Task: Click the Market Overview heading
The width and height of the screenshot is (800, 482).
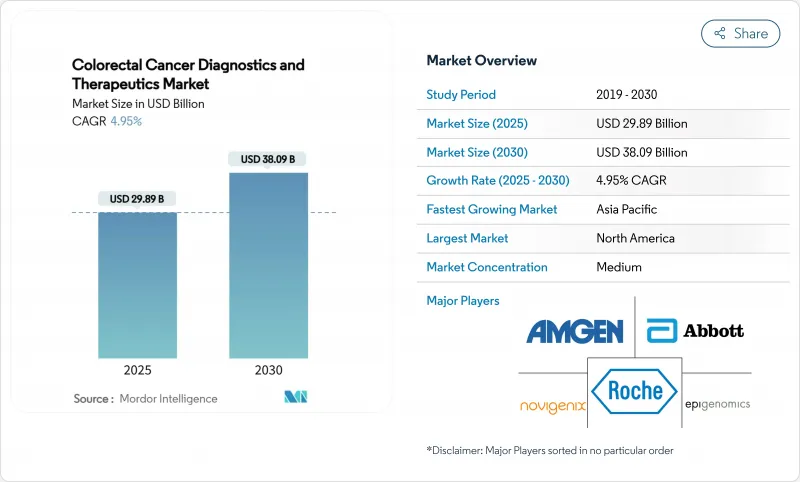Action: [481, 60]
